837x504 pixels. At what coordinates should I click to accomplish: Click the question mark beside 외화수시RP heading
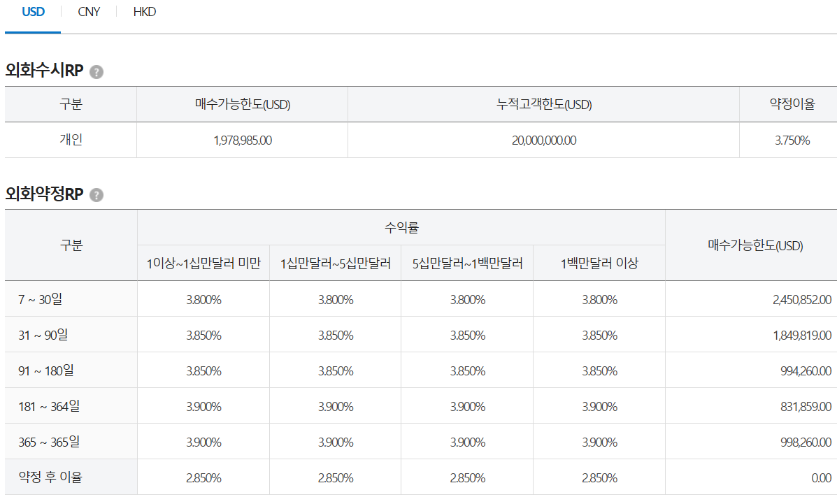[x=97, y=71]
